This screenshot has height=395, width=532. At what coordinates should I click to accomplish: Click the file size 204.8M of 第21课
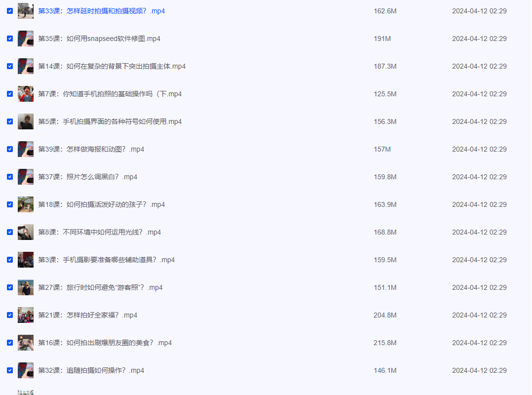[x=385, y=315]
